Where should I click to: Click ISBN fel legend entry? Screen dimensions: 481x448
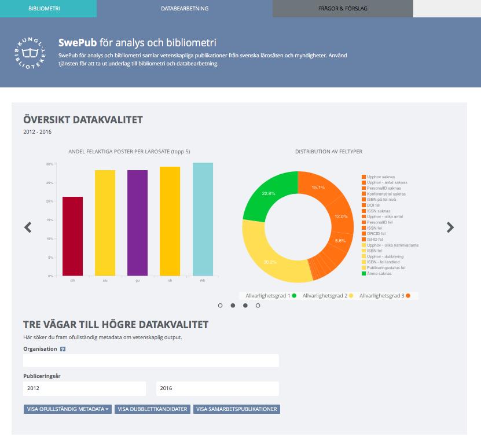(x=372, y=251)
